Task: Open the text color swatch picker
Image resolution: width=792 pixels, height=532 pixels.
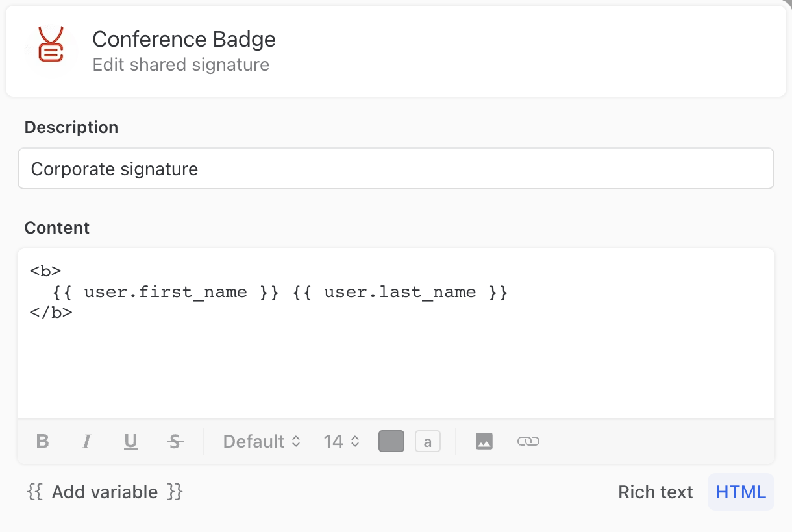Action: click(x=391, y=441)
